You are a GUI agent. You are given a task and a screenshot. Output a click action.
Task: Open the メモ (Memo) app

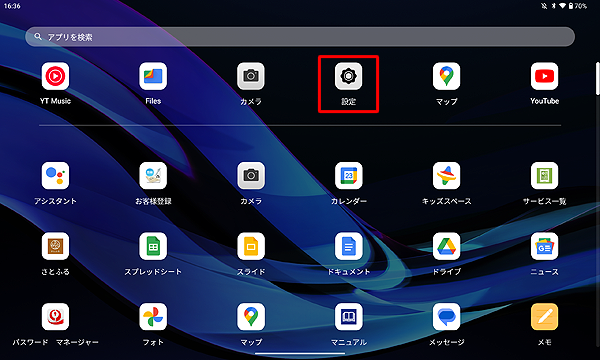coord(545,317)
